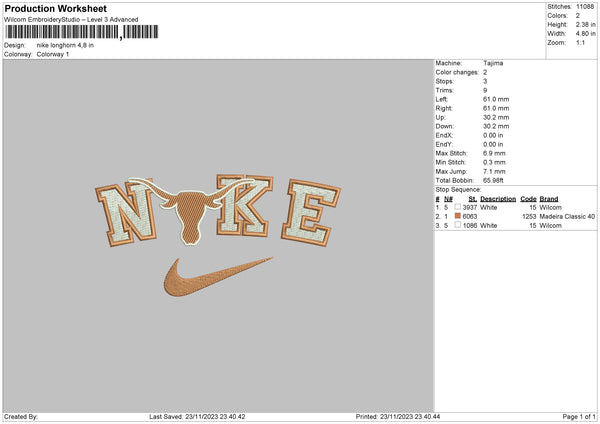The image size is (600, 424).
Task: Click the 'Left:' label
Action: pos(442,99)
